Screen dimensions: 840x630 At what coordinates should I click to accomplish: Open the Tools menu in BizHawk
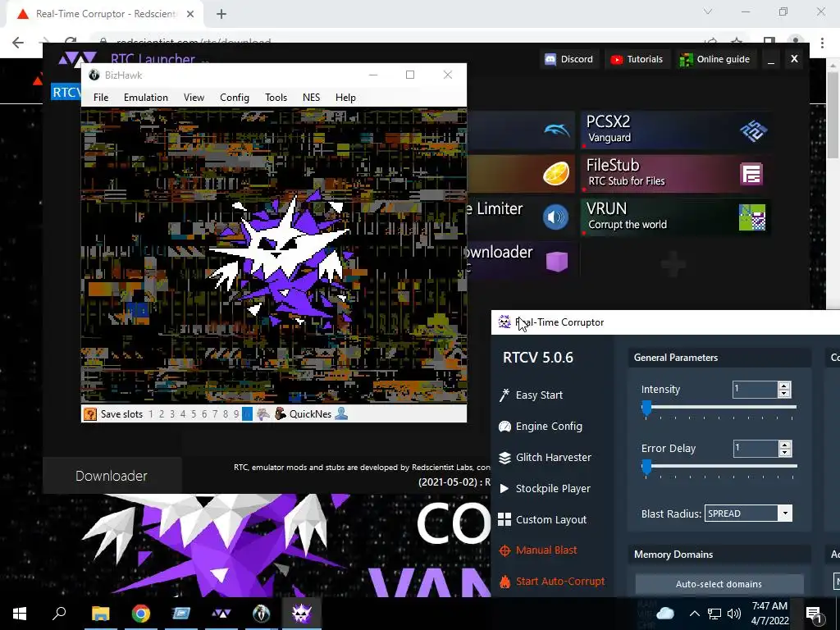pos(276,98)
